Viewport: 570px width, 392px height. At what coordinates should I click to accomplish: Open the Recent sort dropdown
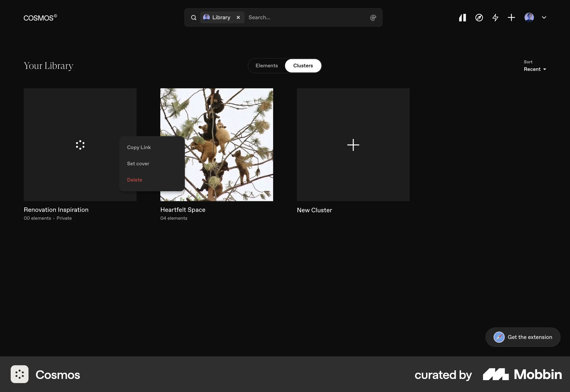[535, 69]
